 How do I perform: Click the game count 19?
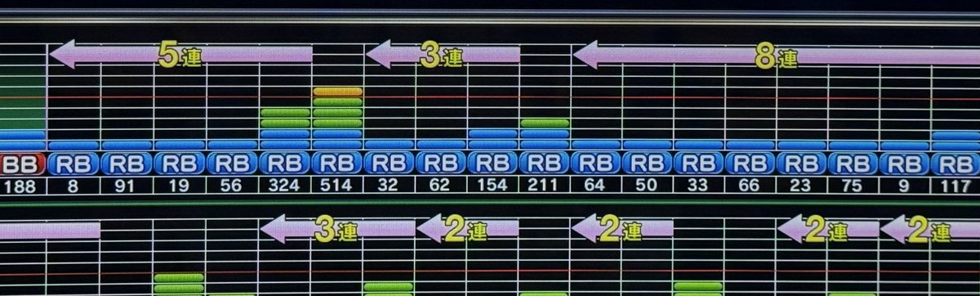click(179, 186)
